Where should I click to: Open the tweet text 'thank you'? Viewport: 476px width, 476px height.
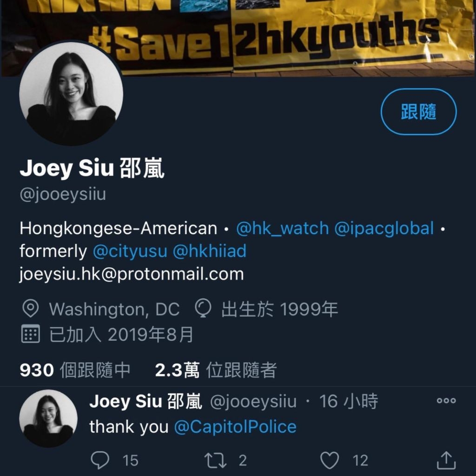pyautogui.click(x=129, y=427)
